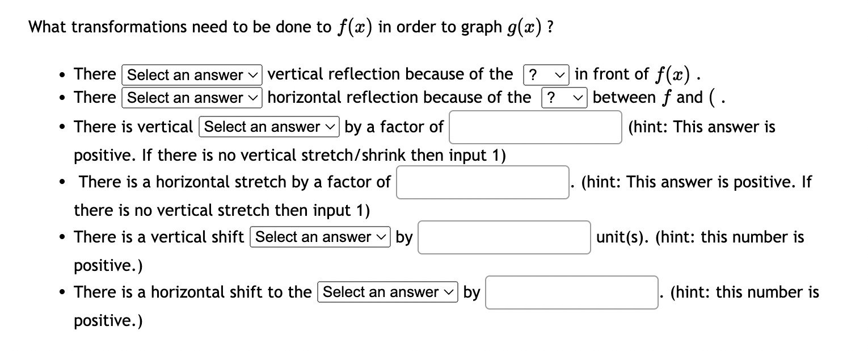The height and width of the screenshot is (351, 868).
Task: Open the horizontal shift direction dropdown
Action: coord(387,292)
